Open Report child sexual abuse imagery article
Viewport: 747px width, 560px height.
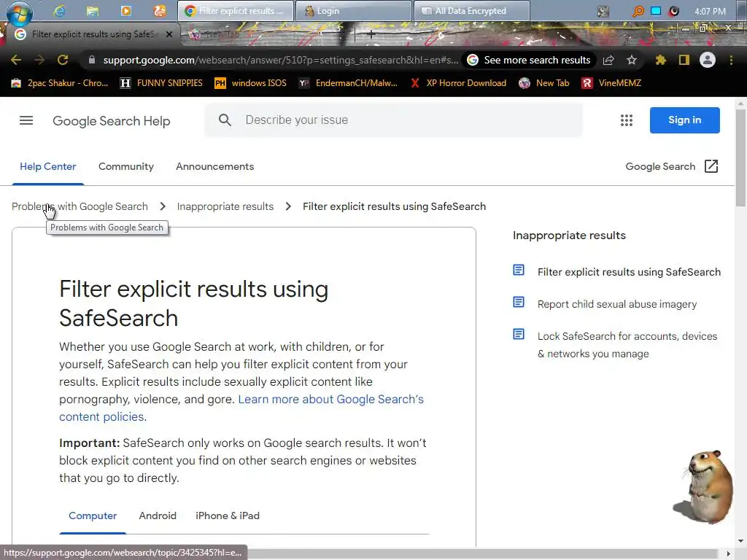tap(617, 304)
